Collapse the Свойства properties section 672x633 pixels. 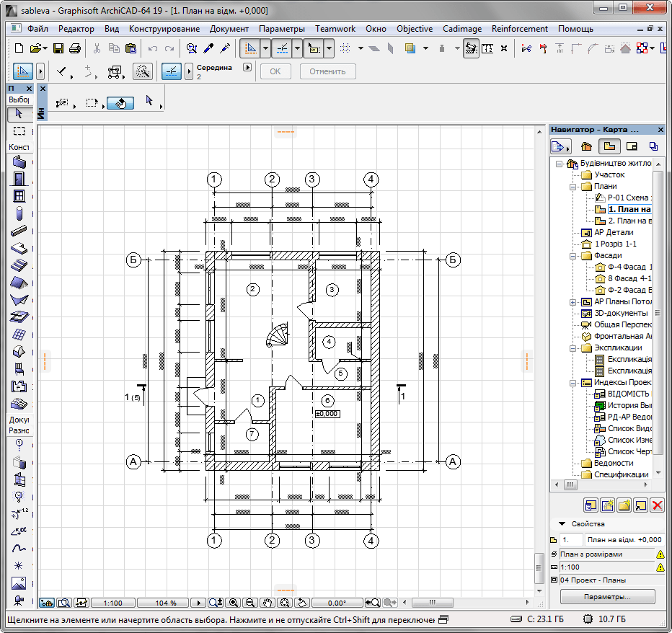(561, 524)
